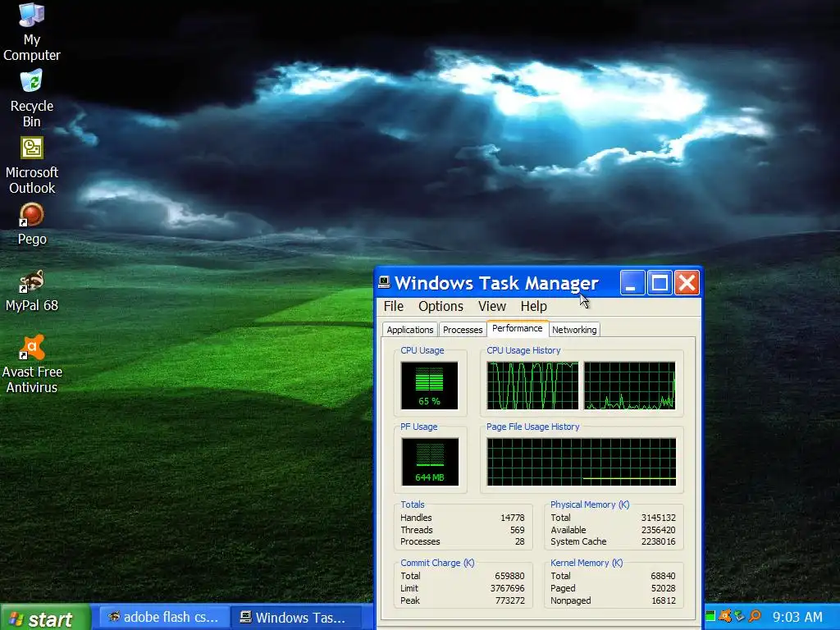
Task: Click the PF Usage 644 MB gauge
Action: (x=430, y=462)
